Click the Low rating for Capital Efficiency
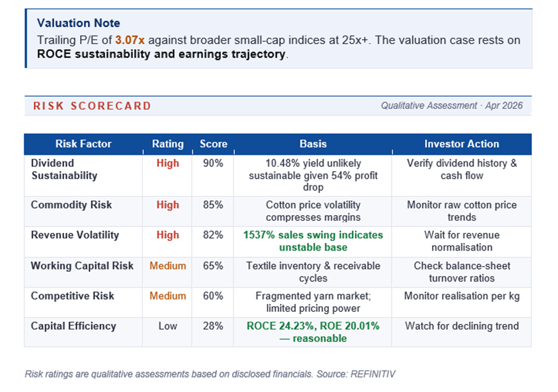This screenshot has height=392, width=558. 168,326
